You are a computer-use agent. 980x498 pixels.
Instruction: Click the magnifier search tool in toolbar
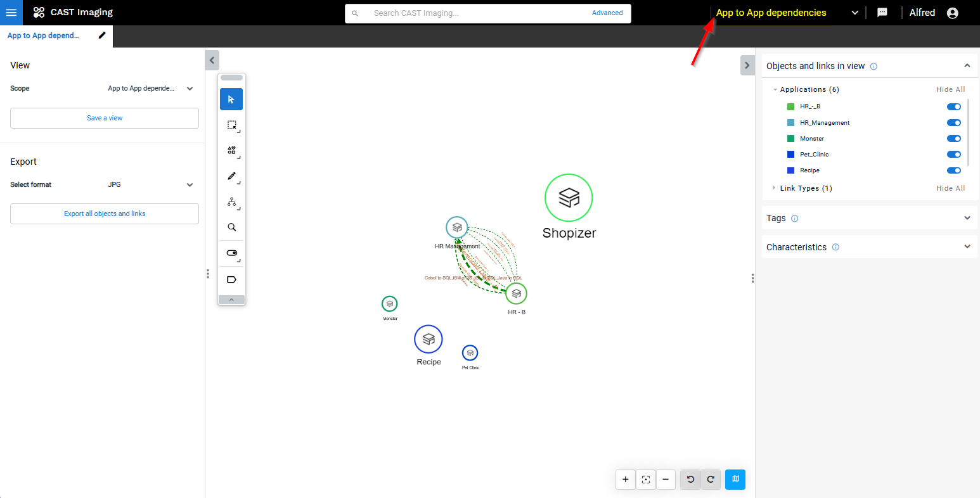[x=231, y=227]
